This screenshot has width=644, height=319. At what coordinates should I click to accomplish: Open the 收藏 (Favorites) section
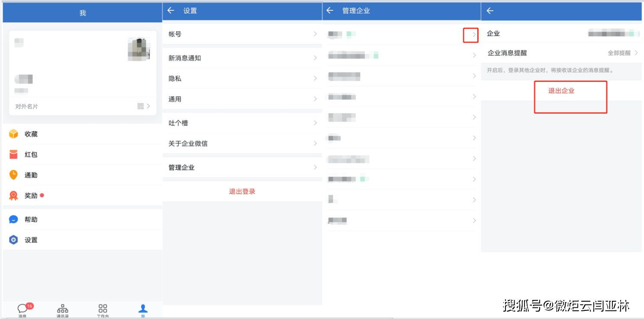pyautogui.click(x=30, y=134)
